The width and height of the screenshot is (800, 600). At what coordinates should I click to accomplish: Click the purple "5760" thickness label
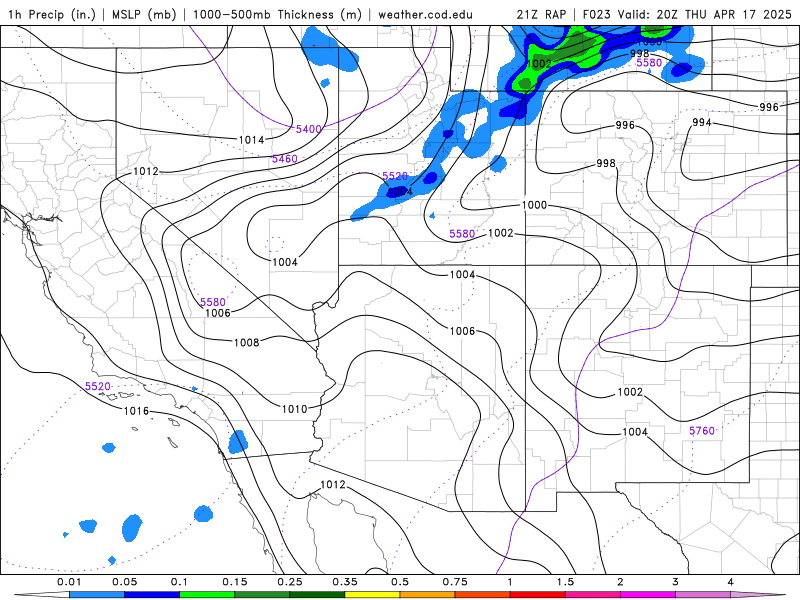702,431
